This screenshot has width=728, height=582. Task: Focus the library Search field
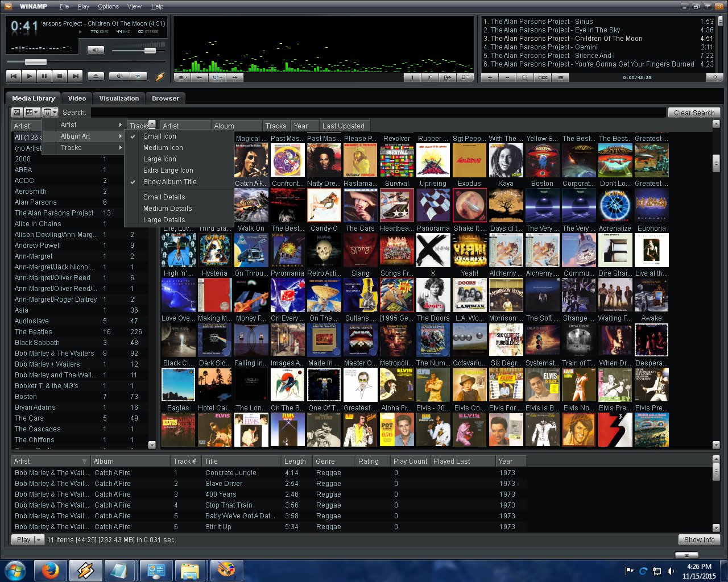click(378, 113)
